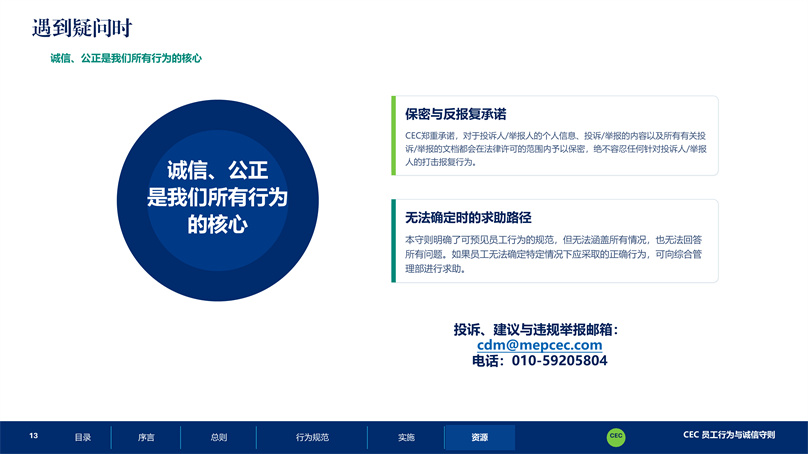
Task: Open the 行为规范 tab
Action: pyautogui.click(x=312, y=437)
